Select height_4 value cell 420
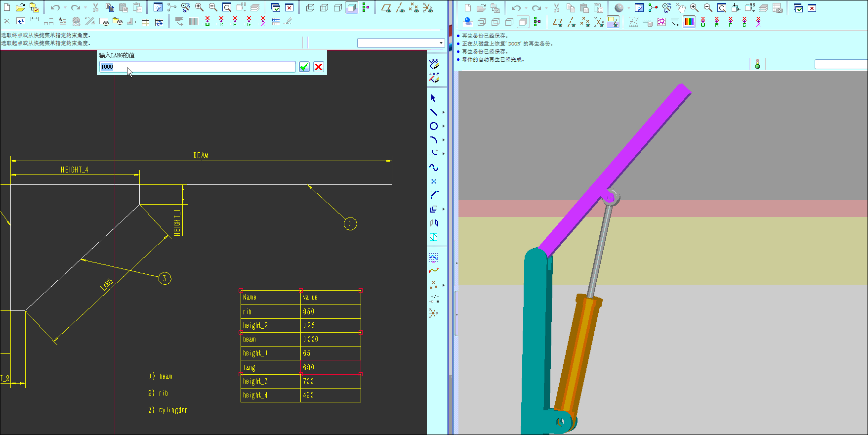 (x=331, y=395)
